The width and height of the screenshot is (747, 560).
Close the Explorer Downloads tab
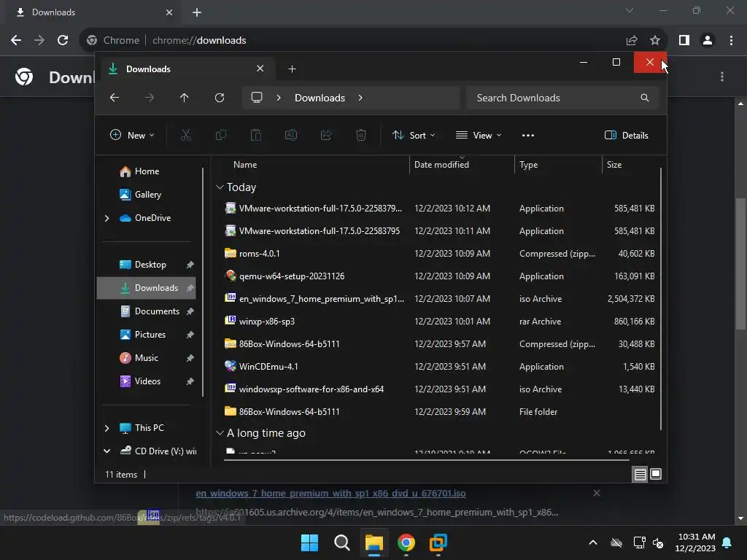click(x=260, y=69)
